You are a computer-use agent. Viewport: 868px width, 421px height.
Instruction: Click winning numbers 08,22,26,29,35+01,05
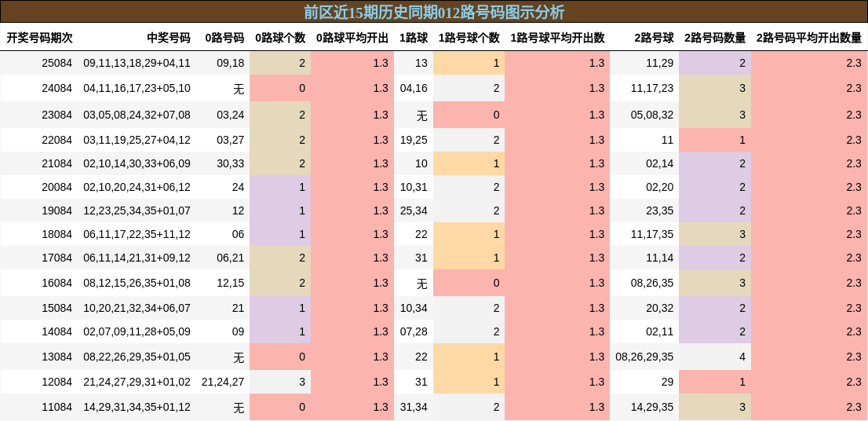[x=137, y=357]
